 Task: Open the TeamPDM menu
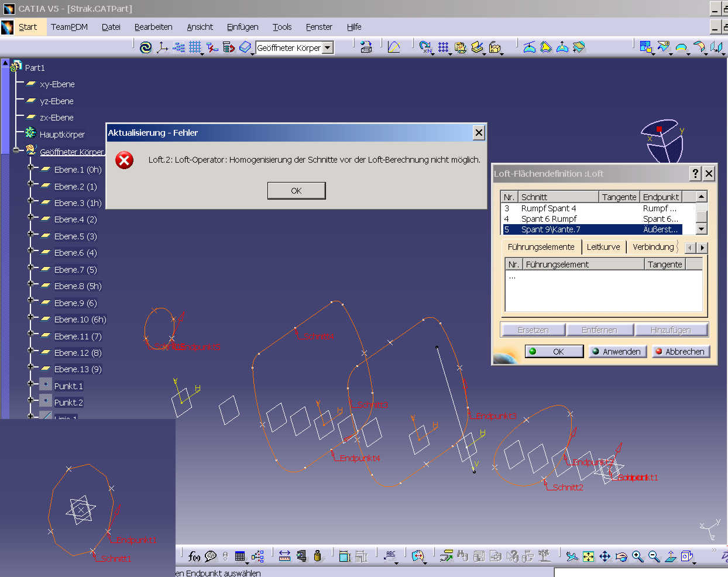[69, 27]
